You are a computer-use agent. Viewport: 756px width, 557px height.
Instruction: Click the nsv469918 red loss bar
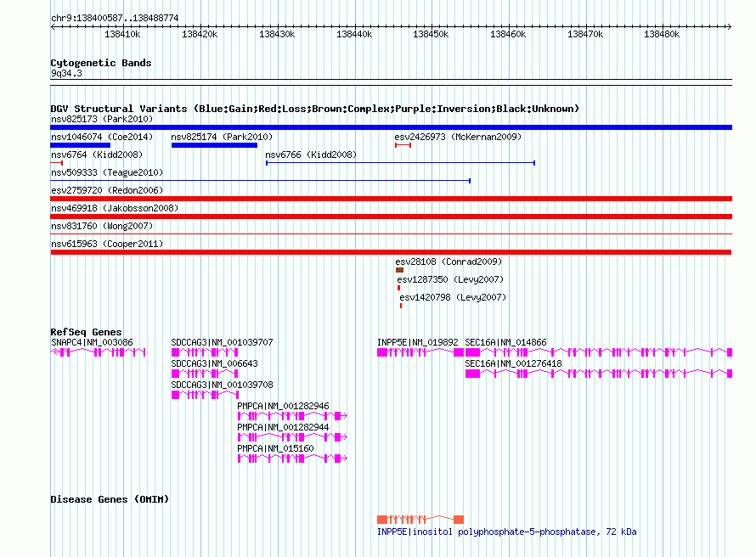(391, 217)
